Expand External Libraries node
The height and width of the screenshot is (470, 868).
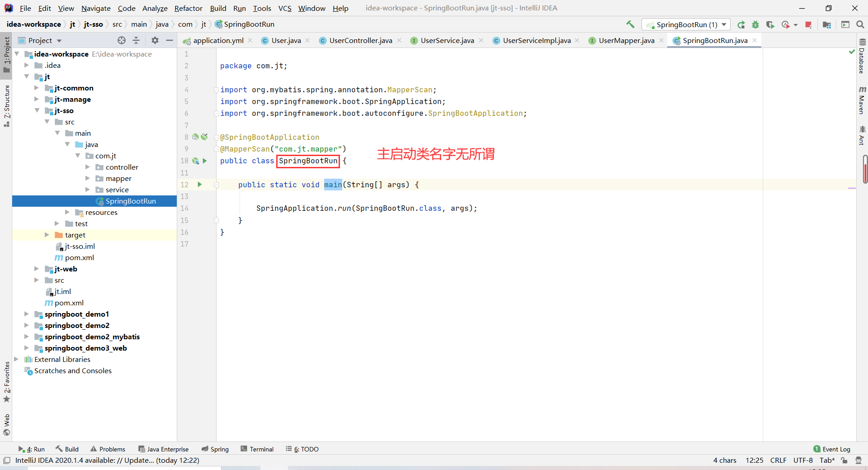coord(17,359)
